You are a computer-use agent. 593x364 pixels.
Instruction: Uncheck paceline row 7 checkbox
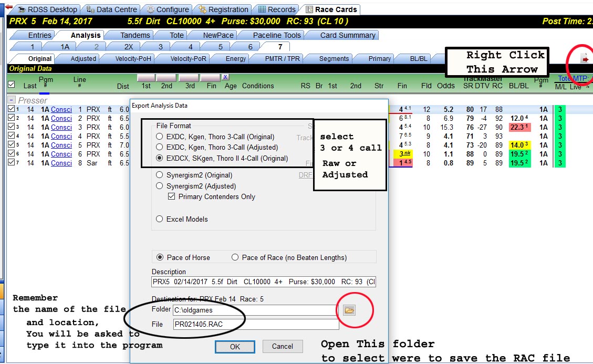(x=12, y=163)
